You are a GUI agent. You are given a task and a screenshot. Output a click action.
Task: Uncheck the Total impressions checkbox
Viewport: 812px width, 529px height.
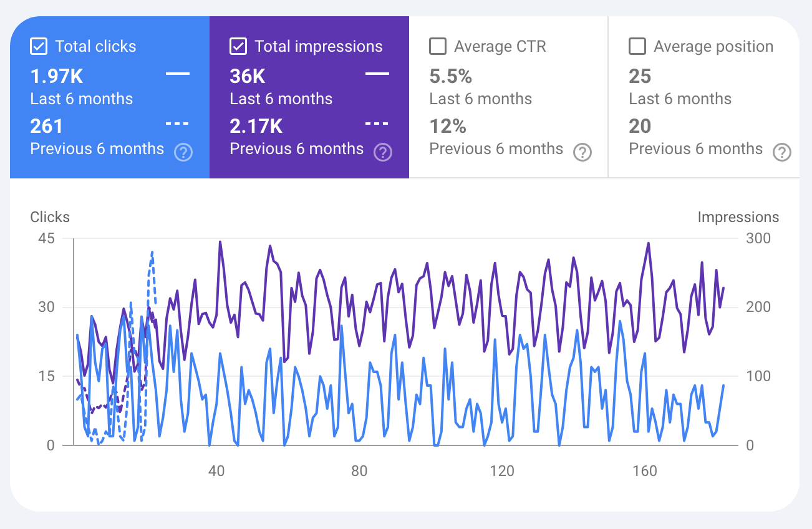click(238, 46)
